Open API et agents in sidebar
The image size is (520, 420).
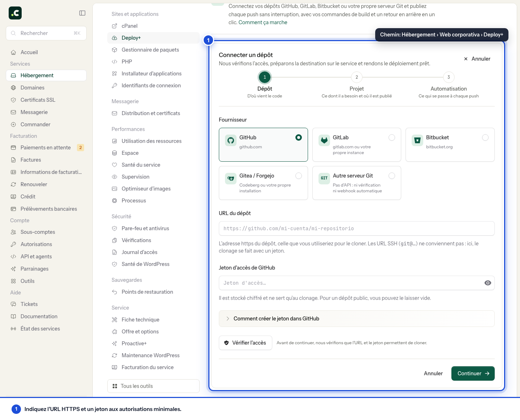tap(46, 257)
